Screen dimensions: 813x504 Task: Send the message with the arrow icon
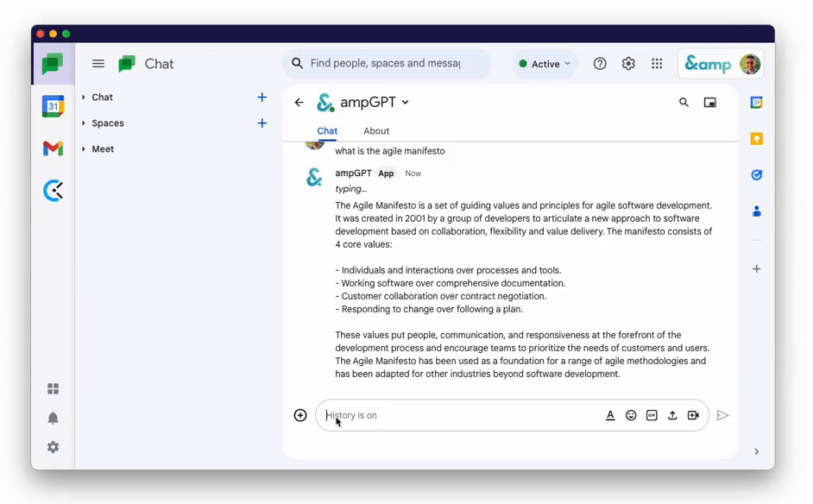(722, 415)
